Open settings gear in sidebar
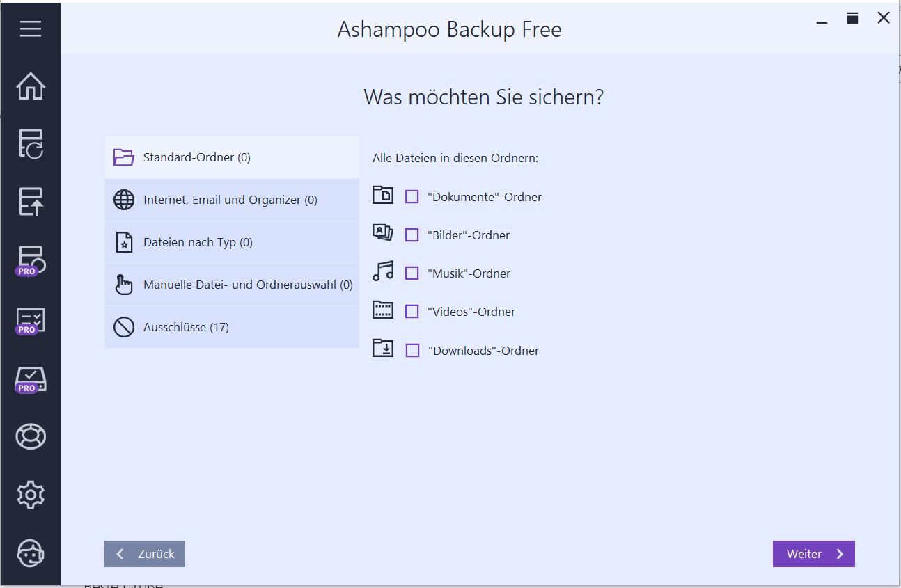This screenshot has width=901, height=588. (30, 495)
